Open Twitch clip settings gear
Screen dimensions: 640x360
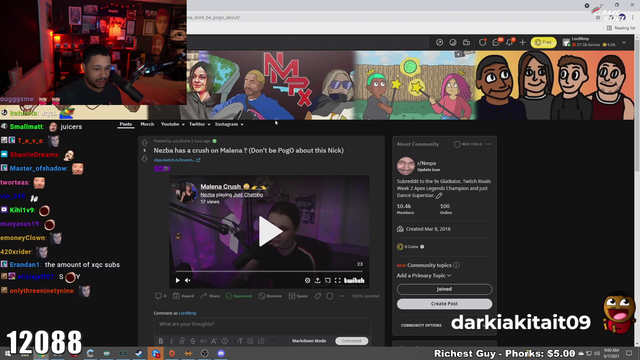pyautogui.click(x=307, y=280)
